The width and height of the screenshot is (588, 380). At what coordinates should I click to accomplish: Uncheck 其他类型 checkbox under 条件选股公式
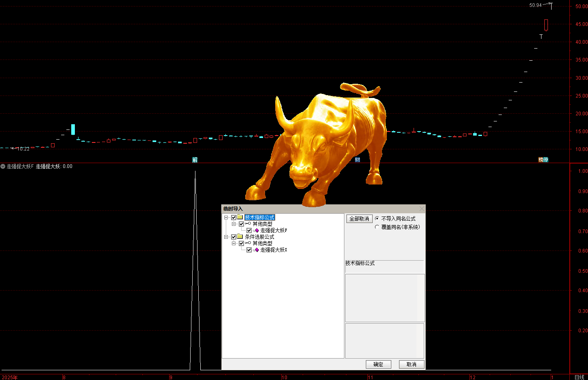[241, 243]
